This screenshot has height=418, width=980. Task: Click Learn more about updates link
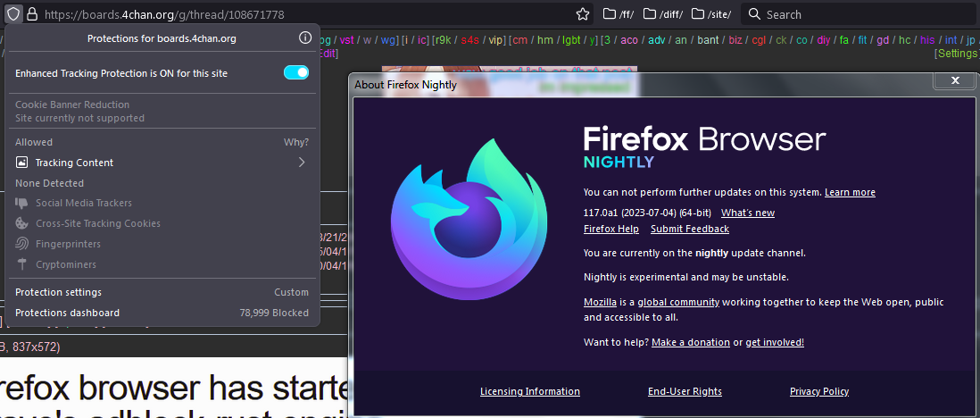[x=850, y=192]
